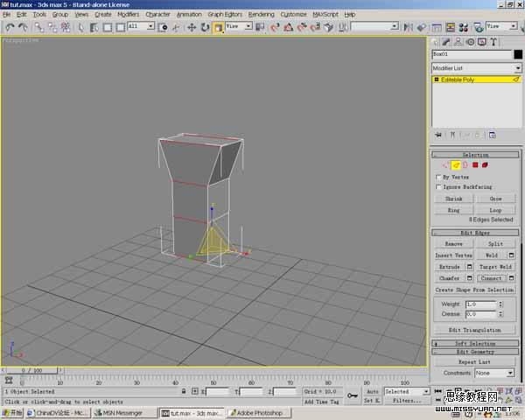Enable the By Vertex checkbox

(438, 177)
